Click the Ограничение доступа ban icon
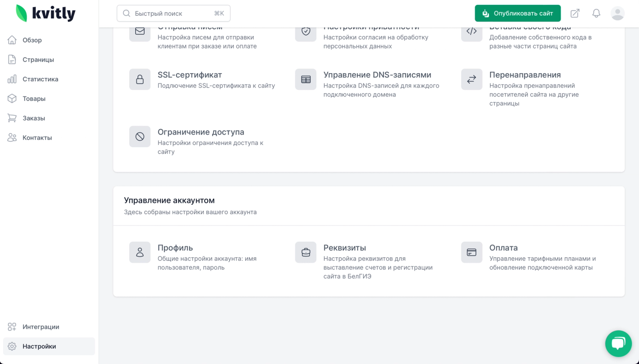Viewport: 639px width, 364px height. [140, 137]
